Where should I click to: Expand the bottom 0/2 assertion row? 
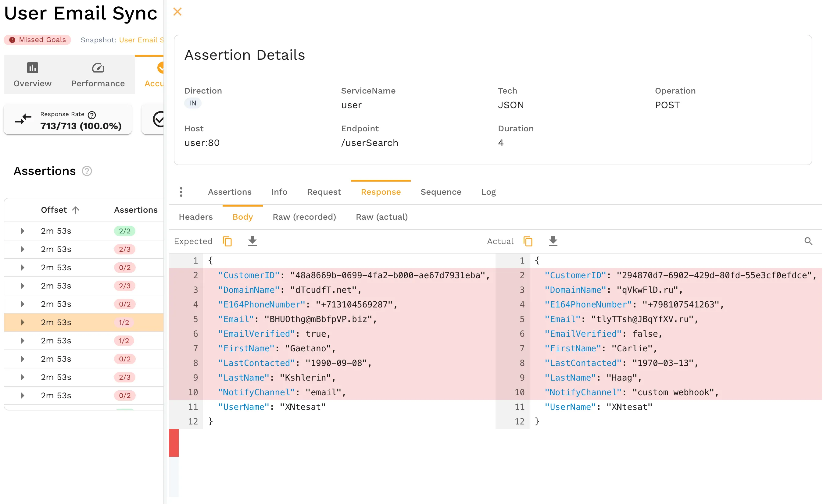tap(23, 395)
